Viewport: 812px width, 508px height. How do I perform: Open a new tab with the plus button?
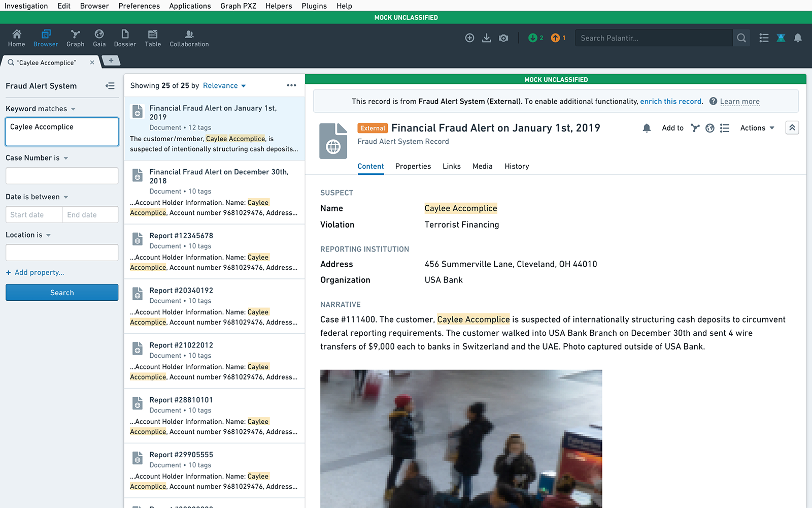click(x=111, y=61)
